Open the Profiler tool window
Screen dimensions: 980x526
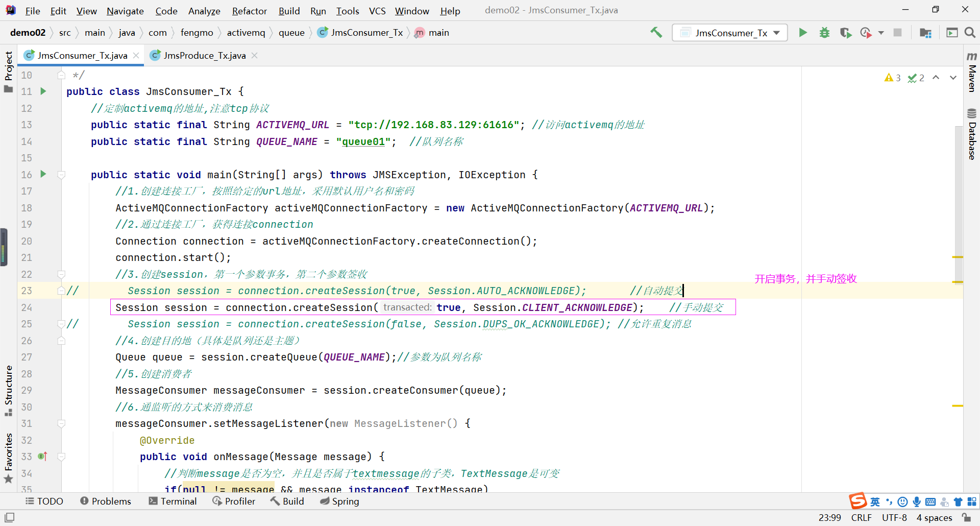234,501
